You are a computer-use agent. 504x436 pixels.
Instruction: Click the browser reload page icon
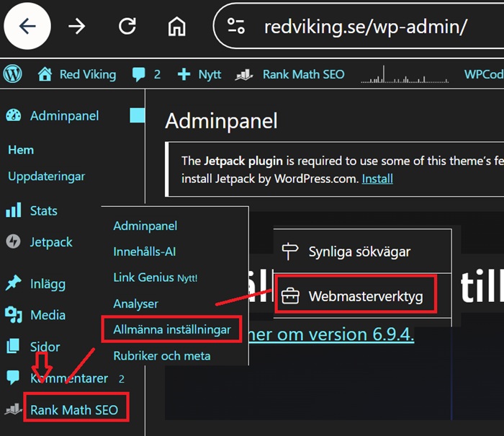pyautogui.click(x=127, y=27)
